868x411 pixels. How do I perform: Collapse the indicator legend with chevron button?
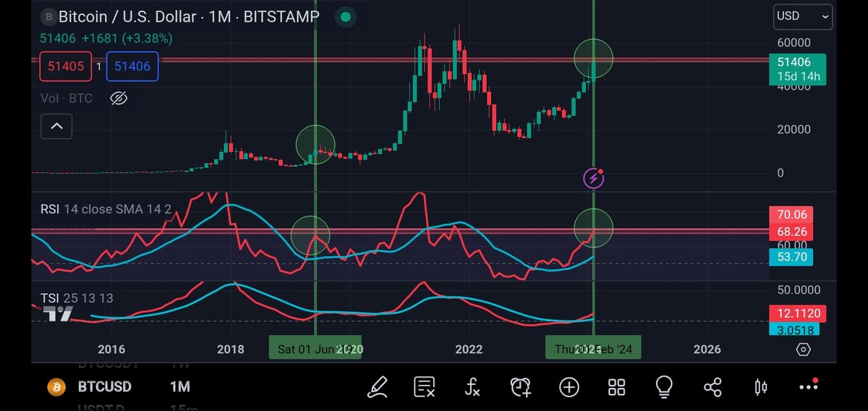point(56,127)
